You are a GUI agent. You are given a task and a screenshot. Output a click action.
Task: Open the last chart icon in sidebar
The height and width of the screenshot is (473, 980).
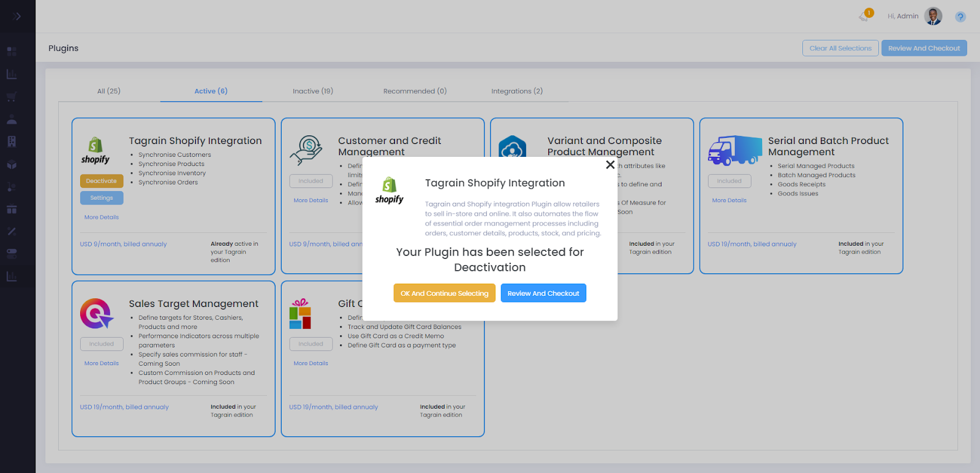pyautogui.click(x=12, y=276)
